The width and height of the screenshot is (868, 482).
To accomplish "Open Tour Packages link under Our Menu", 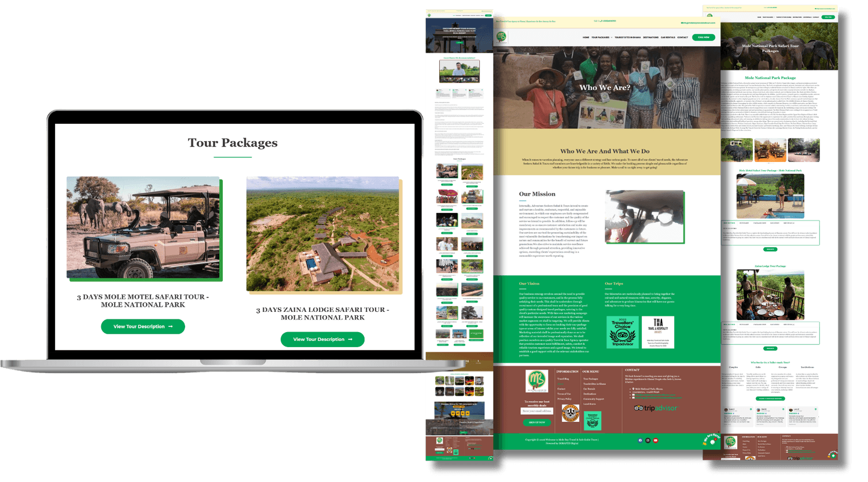I will (590, 379).
